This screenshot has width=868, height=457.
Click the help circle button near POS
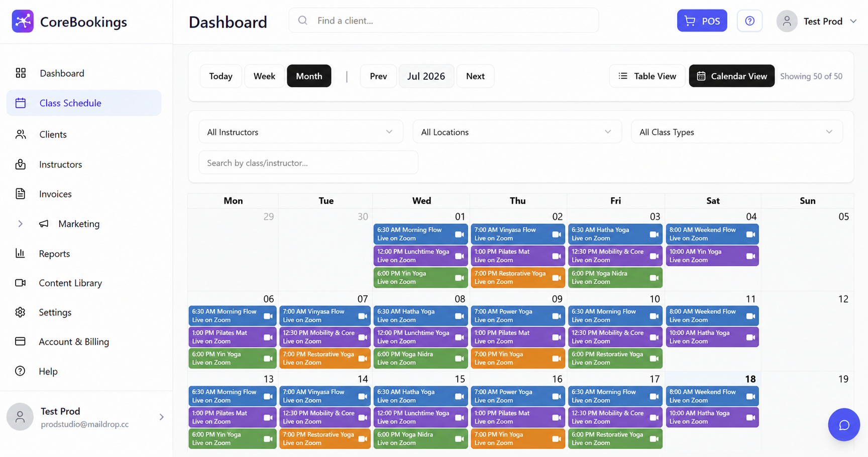pos(749,21)
